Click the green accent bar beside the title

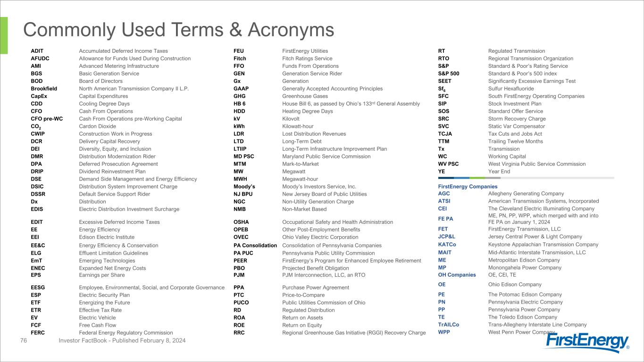pyautogui.click(x=4, y=35)
